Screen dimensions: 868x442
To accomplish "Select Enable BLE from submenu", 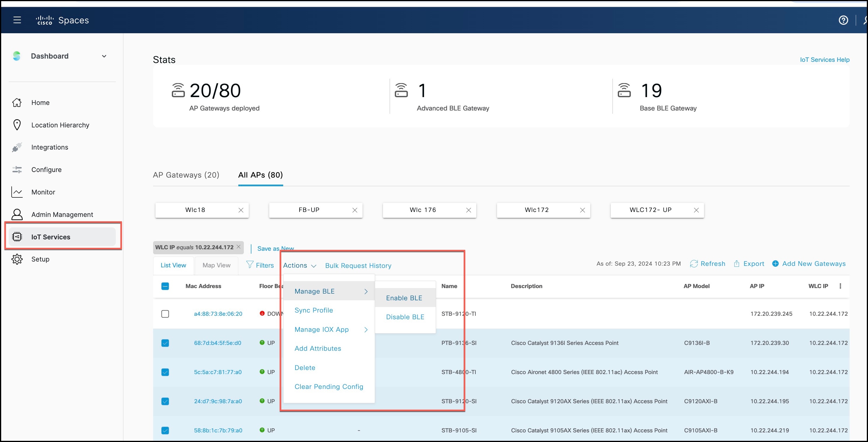I will (x=405, y=298).
